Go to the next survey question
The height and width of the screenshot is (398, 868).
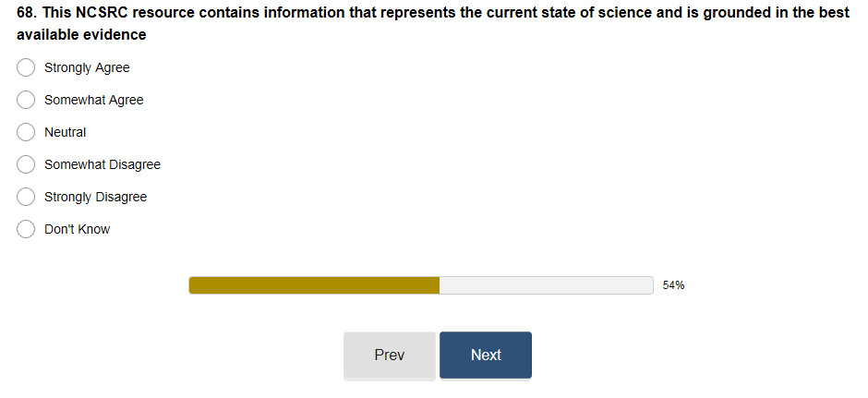[x=485, y=355]
